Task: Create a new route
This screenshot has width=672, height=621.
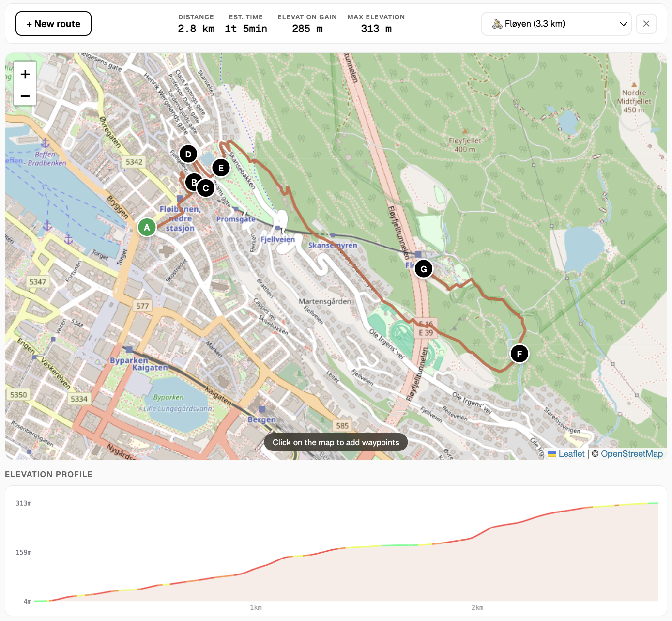Action: [x=53, y=23]
